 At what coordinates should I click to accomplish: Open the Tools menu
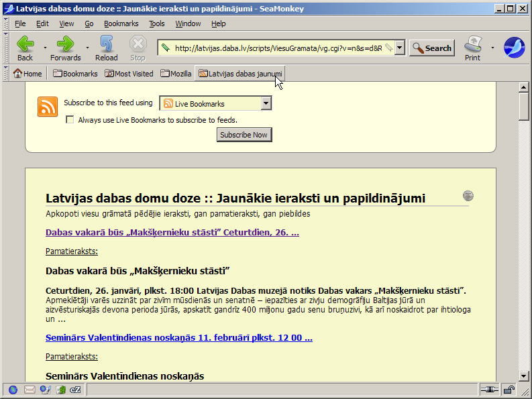click(156, 23)
